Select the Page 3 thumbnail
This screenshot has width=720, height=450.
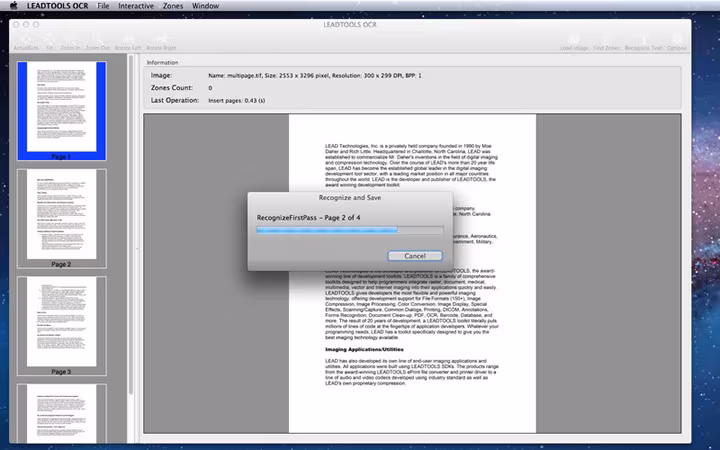point(62,326)
